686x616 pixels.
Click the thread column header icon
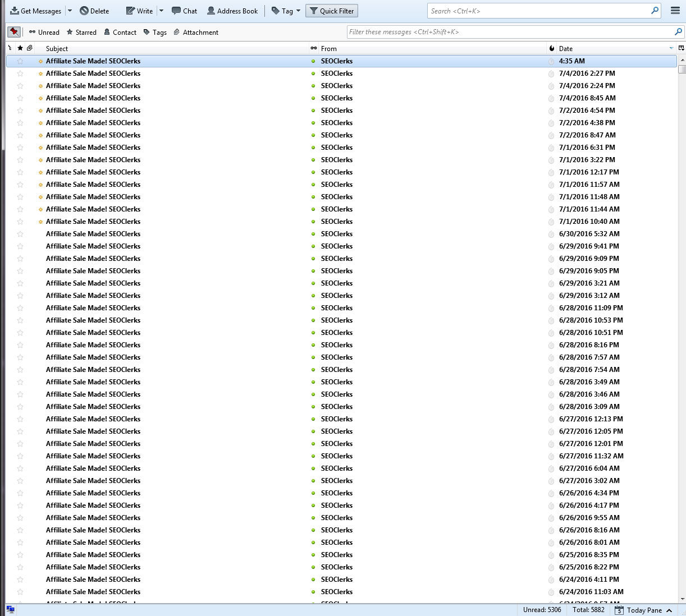click(10, 48)
